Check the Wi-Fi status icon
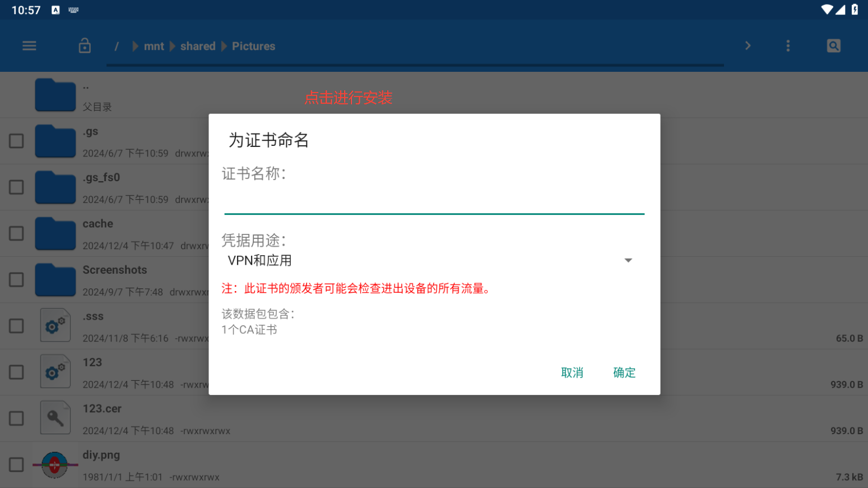Image resolution: width=868 pixels, height=488 pixels. coord(827,10)
